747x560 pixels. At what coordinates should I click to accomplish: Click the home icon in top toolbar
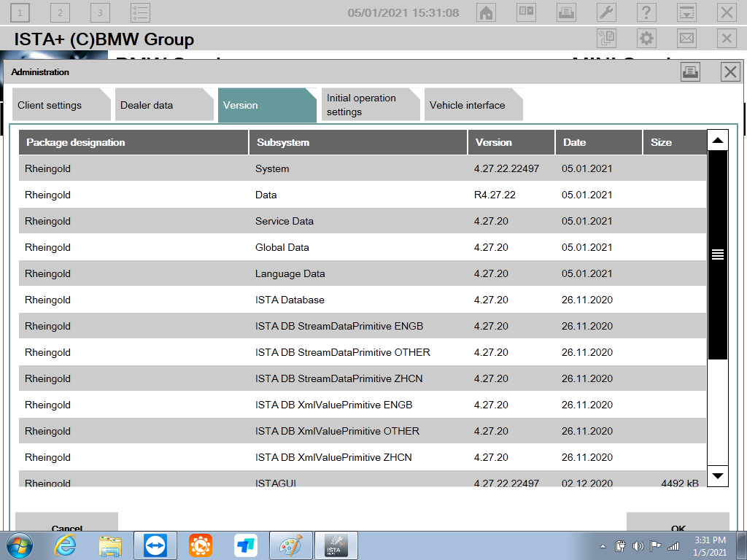point(487,12)
